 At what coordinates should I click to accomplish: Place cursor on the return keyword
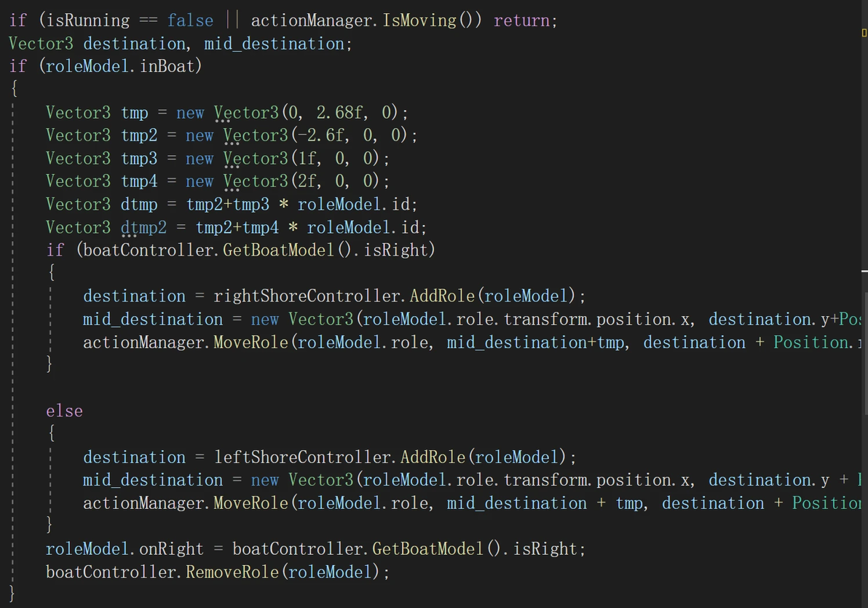tap(521, 20)
